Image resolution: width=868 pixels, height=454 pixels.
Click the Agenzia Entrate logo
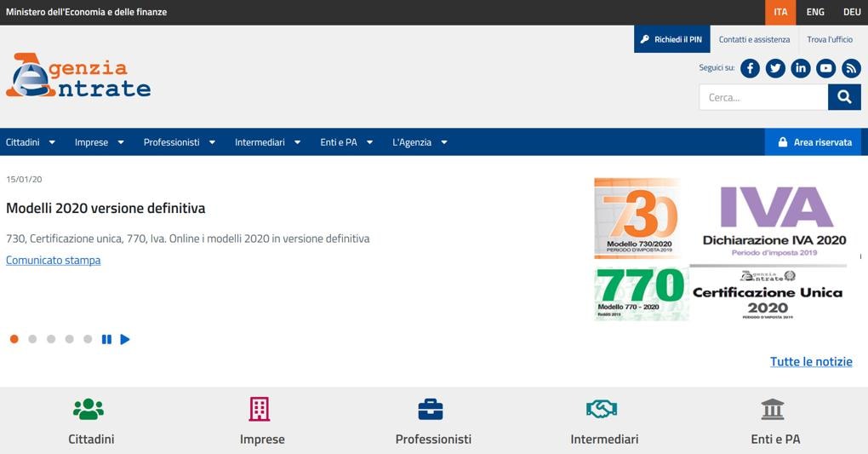[78, 76]
